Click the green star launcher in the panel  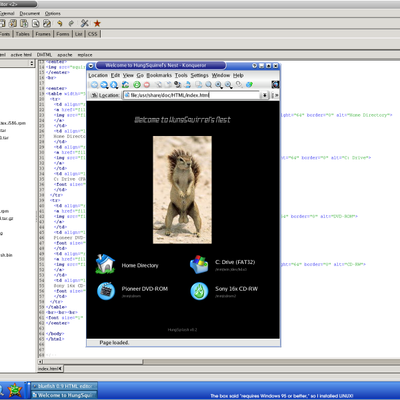15,390
